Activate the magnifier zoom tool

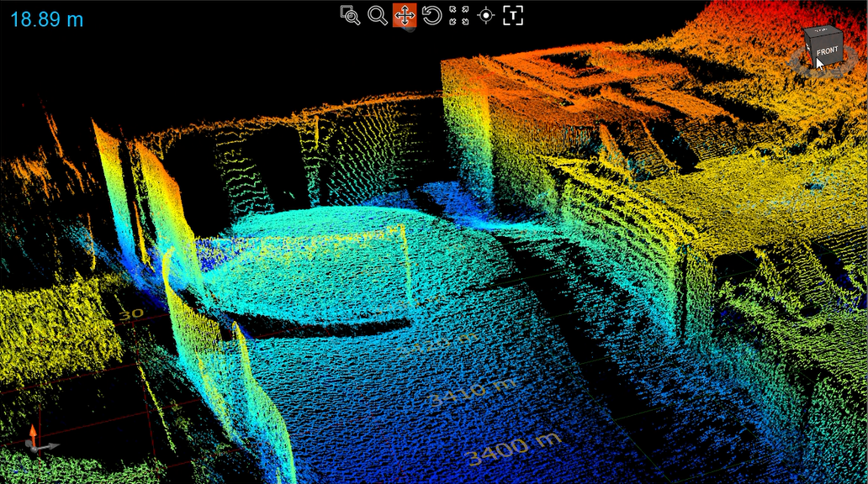point(378,15)
